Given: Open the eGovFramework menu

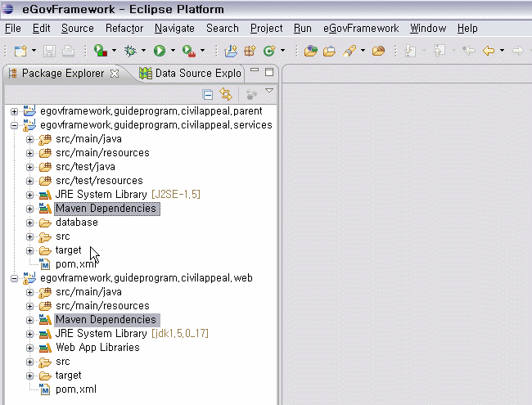Looking at the screenshot, I should coord(361,28).
